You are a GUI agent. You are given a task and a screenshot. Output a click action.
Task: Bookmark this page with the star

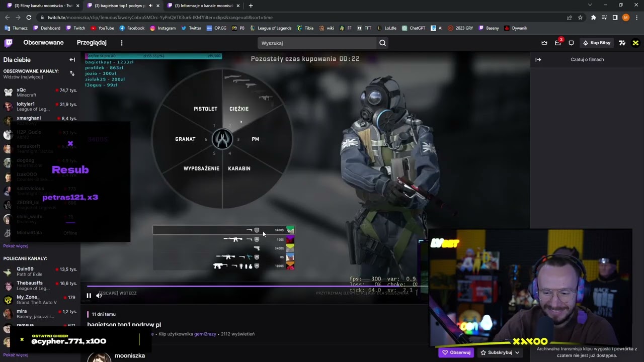pyautogui.click(x=580, y=17)
